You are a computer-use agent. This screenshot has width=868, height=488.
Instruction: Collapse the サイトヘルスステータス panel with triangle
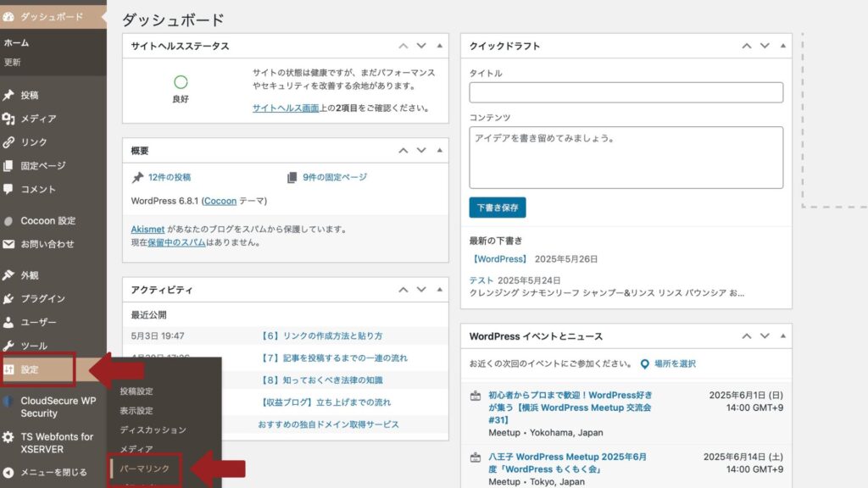(x=440, y=46)
